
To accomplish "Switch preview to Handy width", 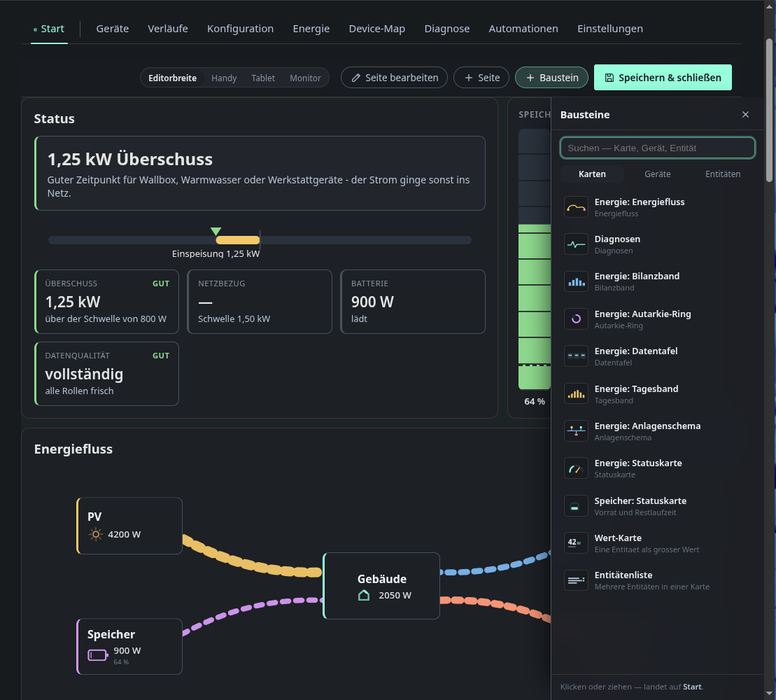I will 224,78.
